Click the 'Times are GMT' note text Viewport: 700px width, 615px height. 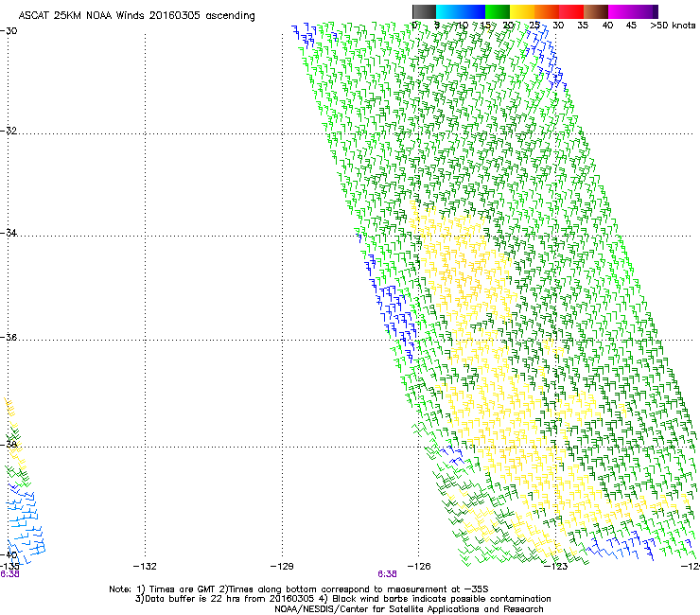[183, 589]
